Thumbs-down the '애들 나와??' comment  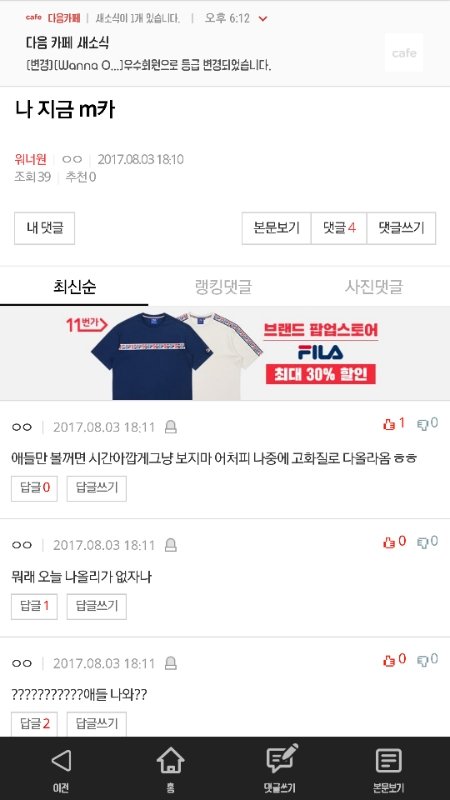coord(428,660)
